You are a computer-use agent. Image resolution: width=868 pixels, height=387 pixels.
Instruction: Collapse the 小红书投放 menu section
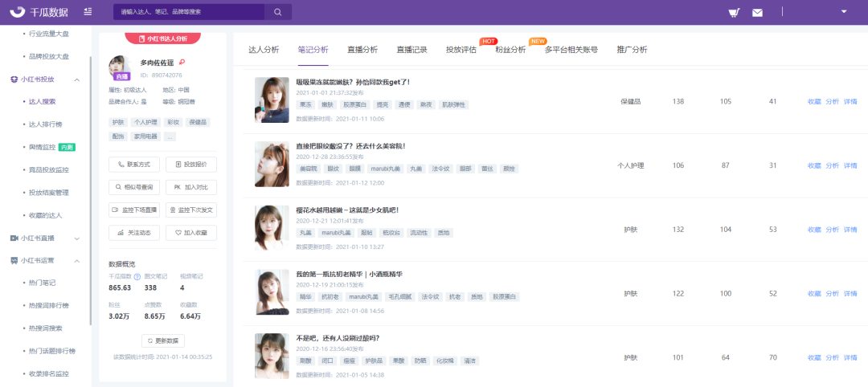77,79
